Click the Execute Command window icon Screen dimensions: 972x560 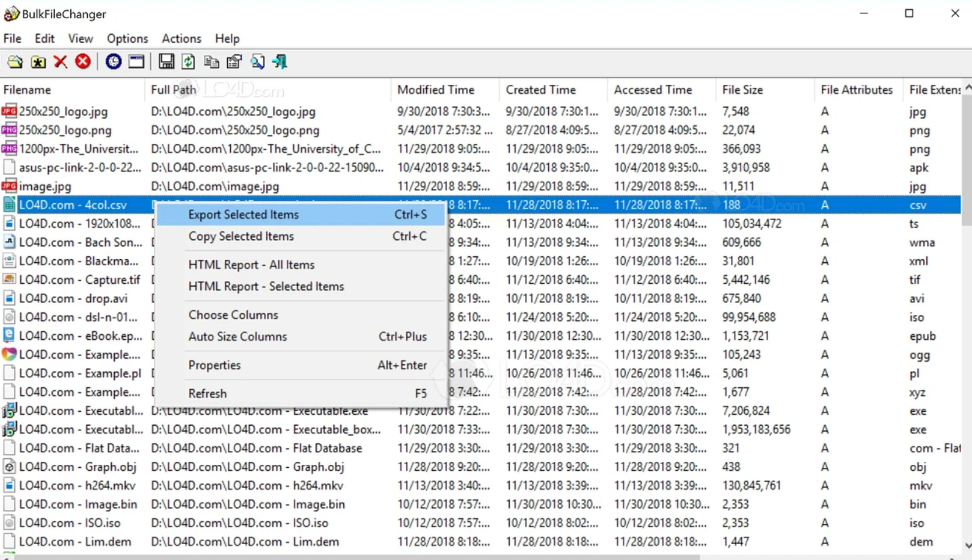coord(136,62)
